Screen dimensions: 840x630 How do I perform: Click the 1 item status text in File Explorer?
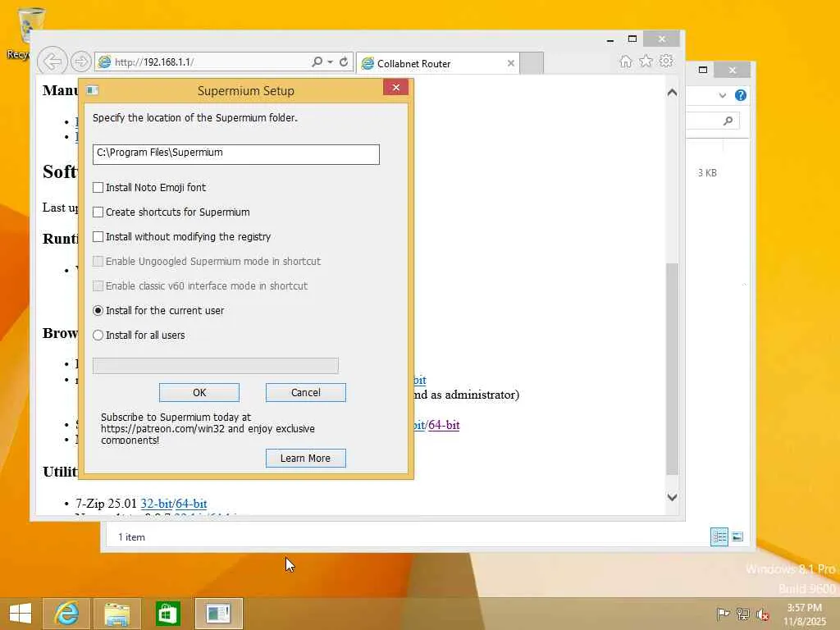click(131, 537)
